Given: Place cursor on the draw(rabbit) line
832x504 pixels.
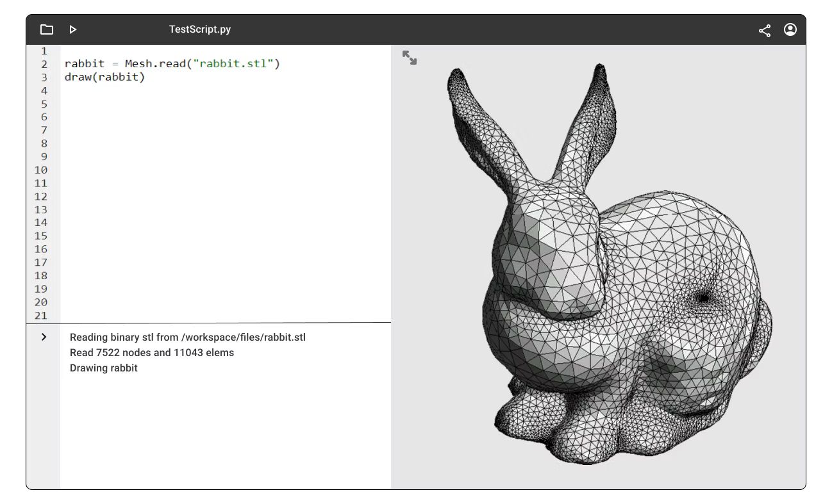Looking at the screenshot, I should click(x=104, y=77).
